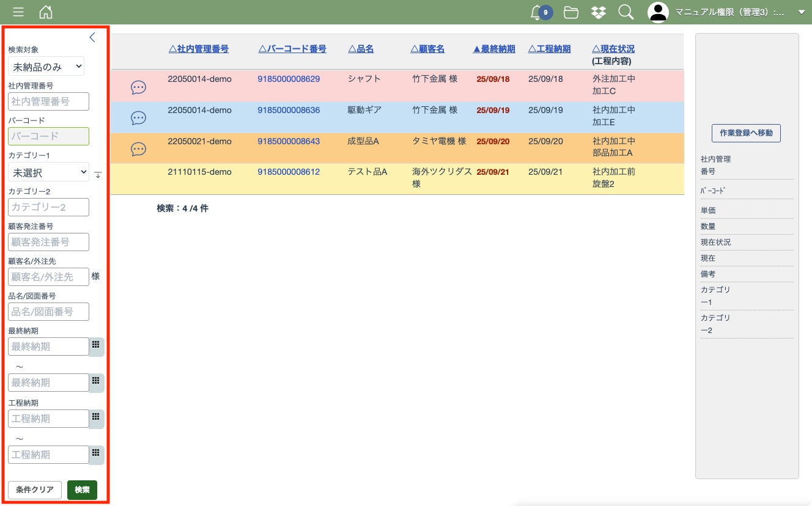This screenshot has width=812, height=506.
Task: Open the user account dropdown arrow
Action: point(802,12)
